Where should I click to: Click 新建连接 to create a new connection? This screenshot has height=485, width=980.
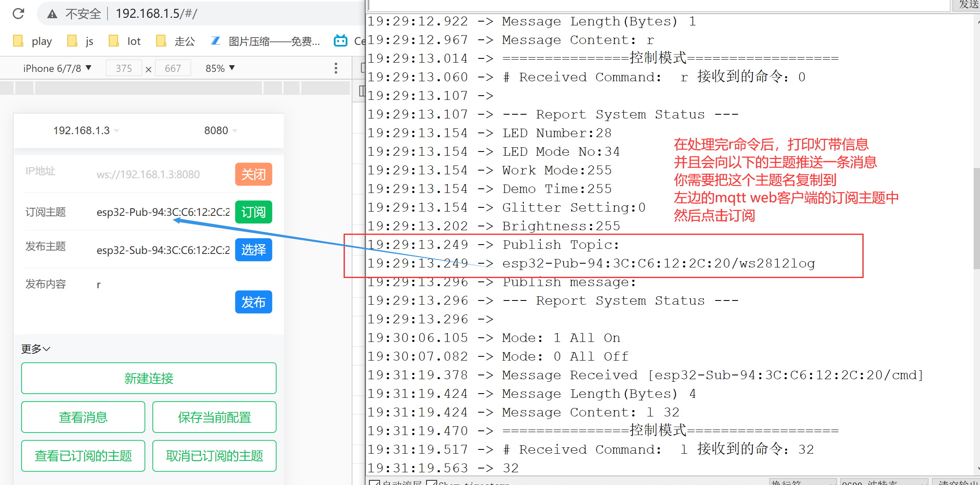click(x=149, y=378)
